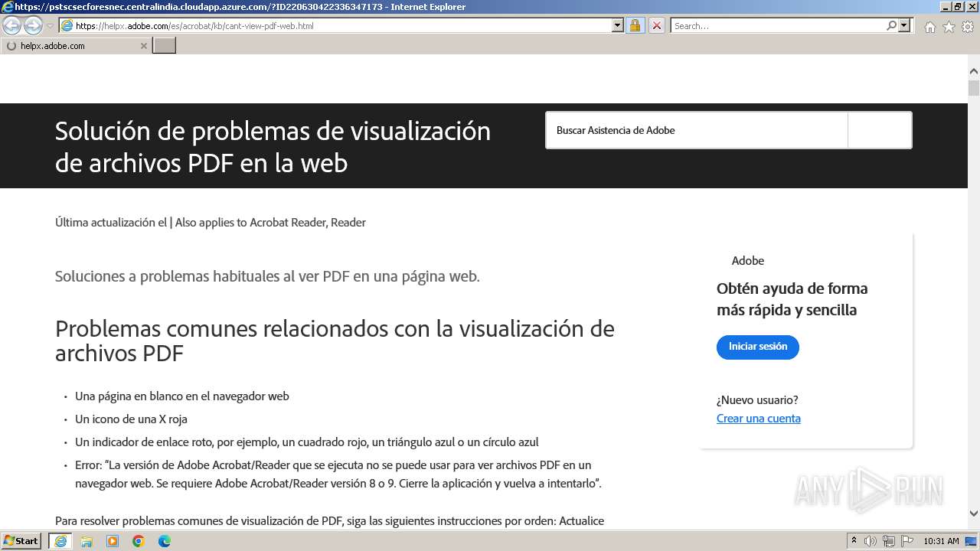Image resolution: width=980 pixels, height=551 pixels.
Task: Click the Soluciones a problemas habituales subtitle
Action: (x=267, y=276)
